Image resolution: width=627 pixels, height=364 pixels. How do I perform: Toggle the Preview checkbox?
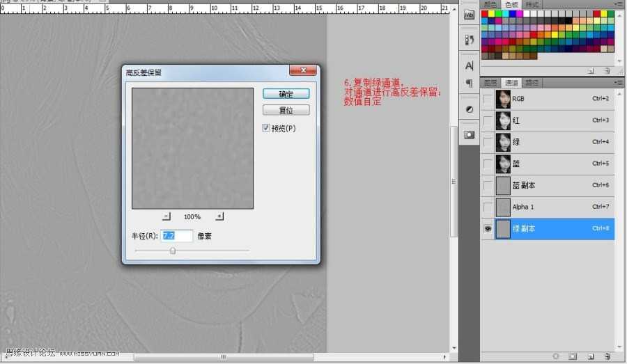[x=266, y=128]
